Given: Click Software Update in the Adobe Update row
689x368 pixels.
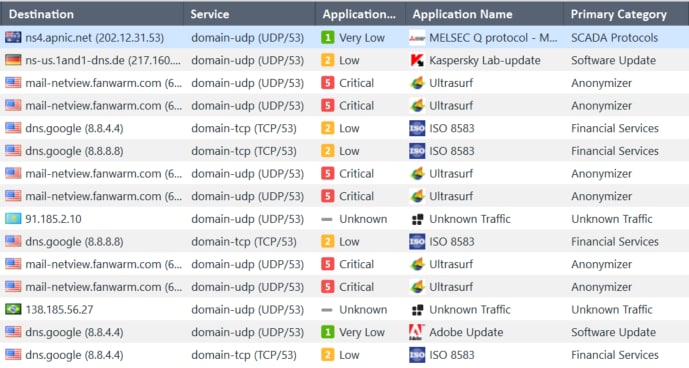Looking at the screenshot, I should pyautogui.click(x=613, y=332).
